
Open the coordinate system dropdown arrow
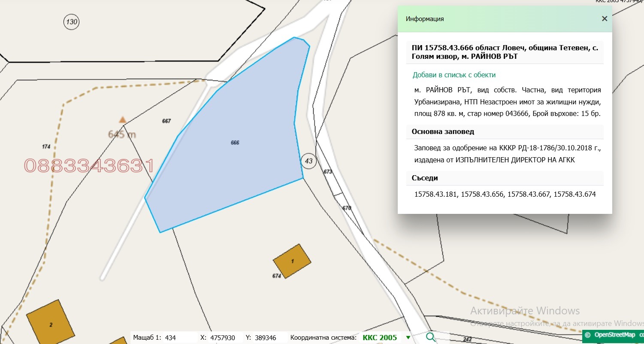408,338
